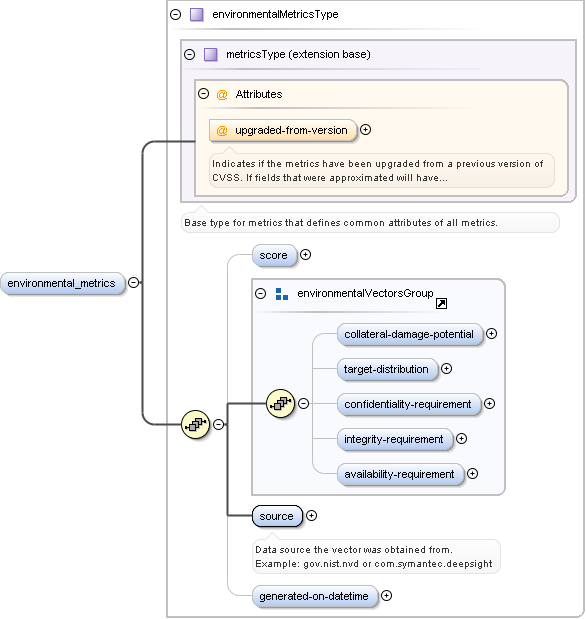
Task: Click the metricsType purple square icon
Action: coord(210,54)
